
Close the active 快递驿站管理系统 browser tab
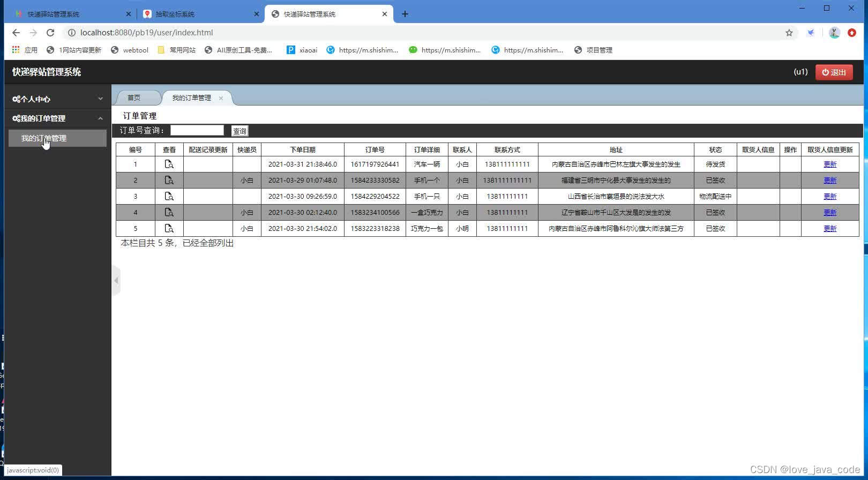pos(385,14)
